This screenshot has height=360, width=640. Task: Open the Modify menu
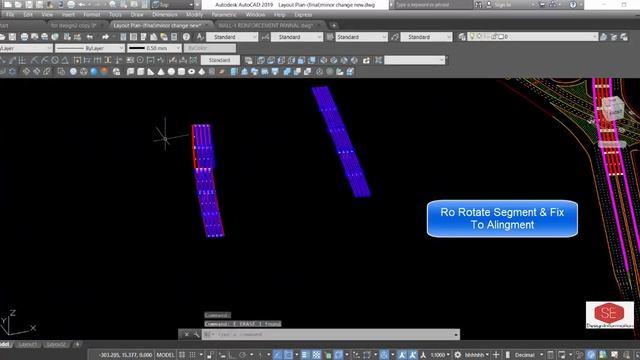[194, 15]
